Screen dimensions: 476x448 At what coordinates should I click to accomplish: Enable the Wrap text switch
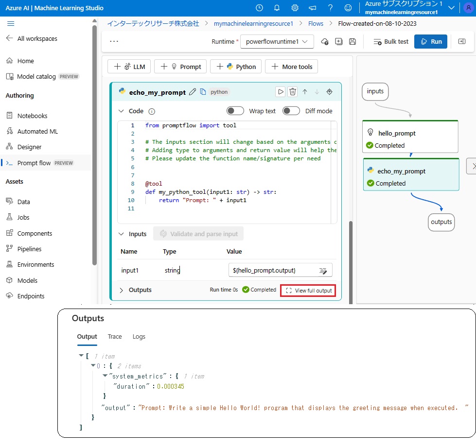(x=235, y=111)
